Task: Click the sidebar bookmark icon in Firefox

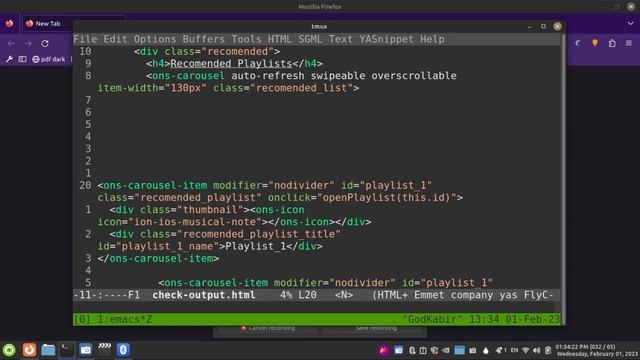Action: coord(22,59)
